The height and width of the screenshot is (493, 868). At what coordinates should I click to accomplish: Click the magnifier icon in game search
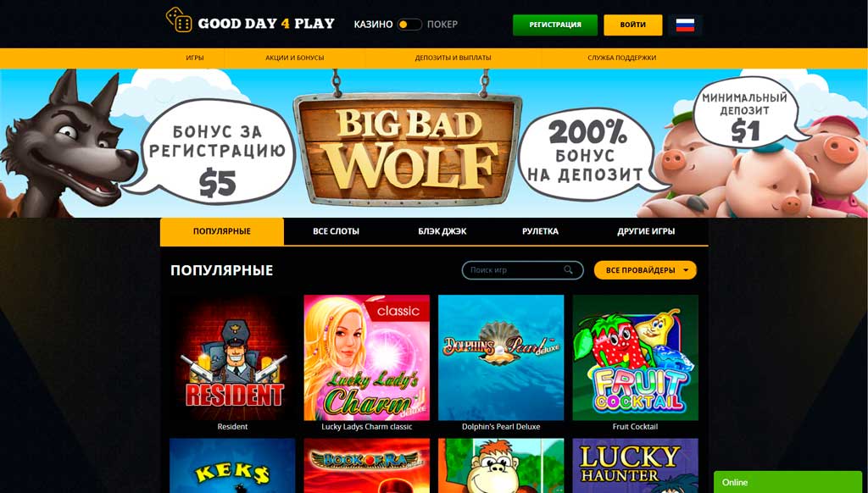point(568,270)
